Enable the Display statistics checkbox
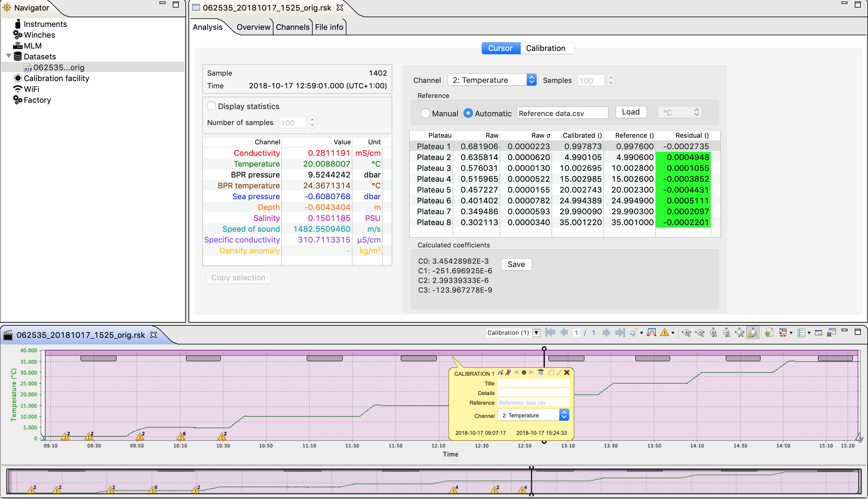 tap(212, 106)
